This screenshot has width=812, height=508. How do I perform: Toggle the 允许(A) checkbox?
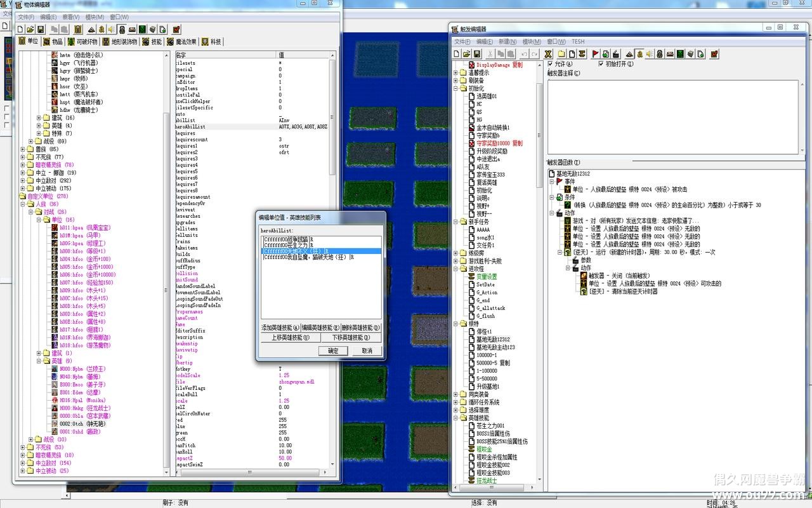[x=550, y=64]
